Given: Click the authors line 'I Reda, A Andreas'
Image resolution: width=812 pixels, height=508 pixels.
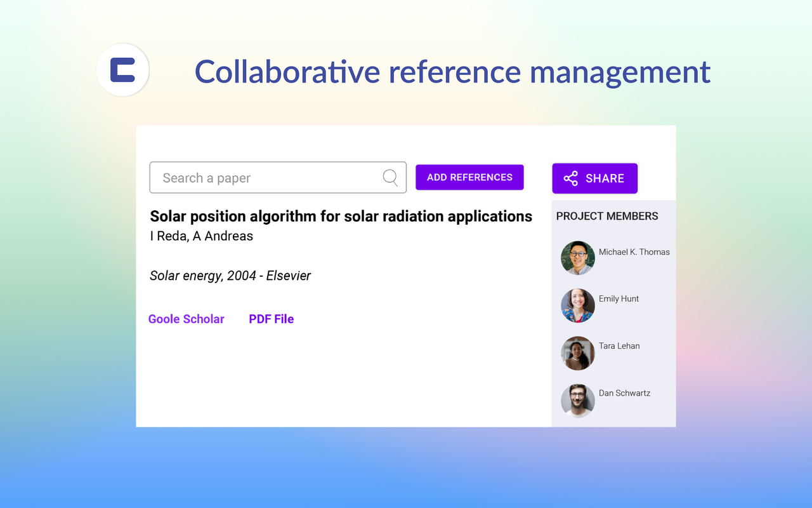Looking at the screenshot, I should pos(201,236).
